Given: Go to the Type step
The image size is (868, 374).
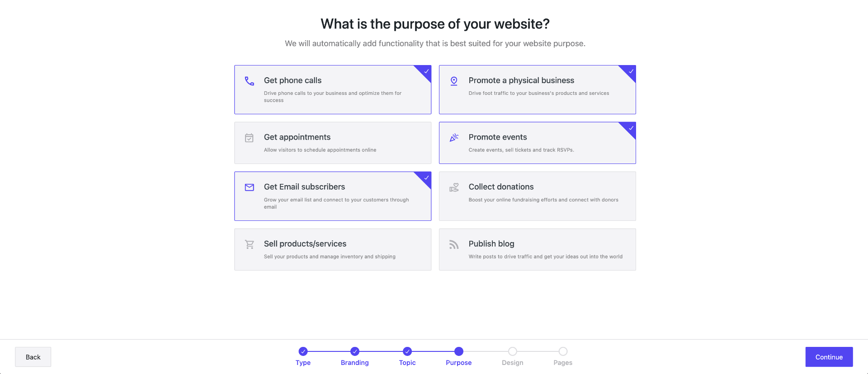Looking at the screenshot, I should point(303,351).
